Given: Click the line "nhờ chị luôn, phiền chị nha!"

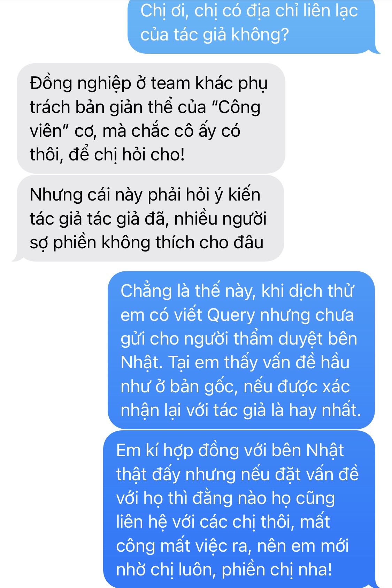Looking at the screenshot, I should tap(224, 570).
